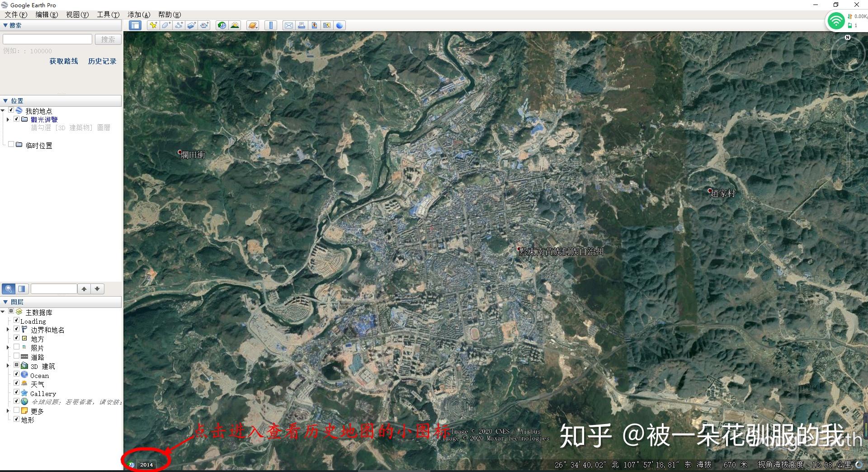Open the 视图(V) menu

coord(77,14)
